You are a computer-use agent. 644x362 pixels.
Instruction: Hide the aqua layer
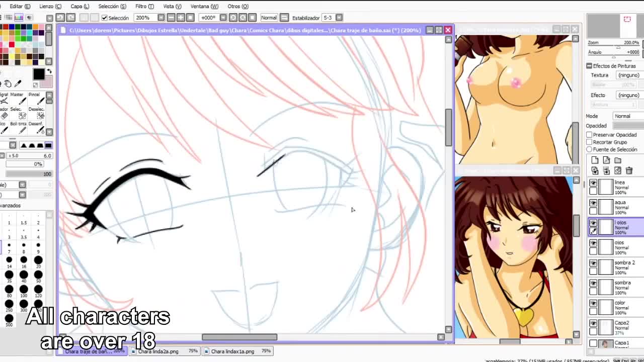593,204
